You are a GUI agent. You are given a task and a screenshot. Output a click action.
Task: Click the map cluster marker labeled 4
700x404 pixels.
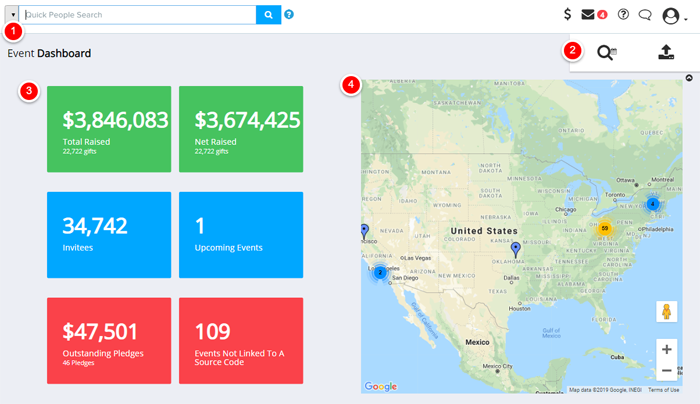pyautogui.click(x=652, y=204)
